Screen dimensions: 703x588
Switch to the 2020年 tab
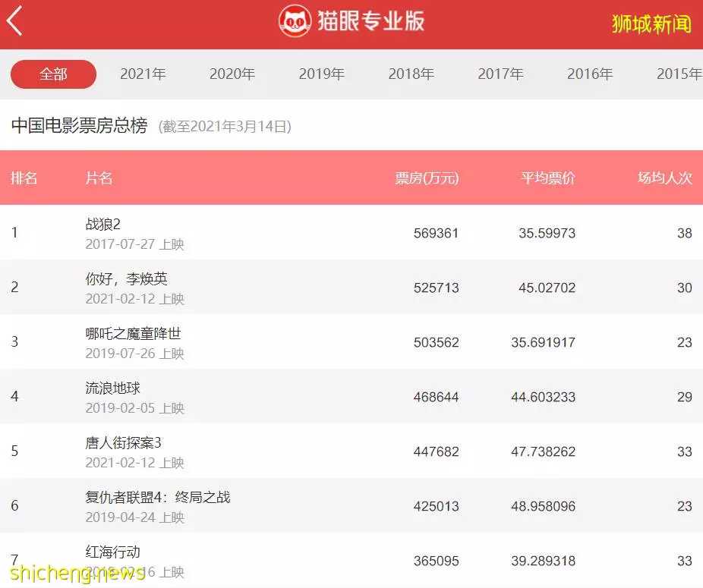(232, 74)
